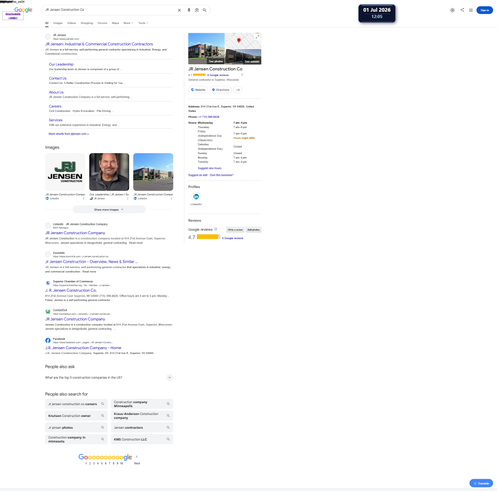Click the Website button in knowledge panel
The height and width of the screenshot is (491, 500).
[198, 90]
